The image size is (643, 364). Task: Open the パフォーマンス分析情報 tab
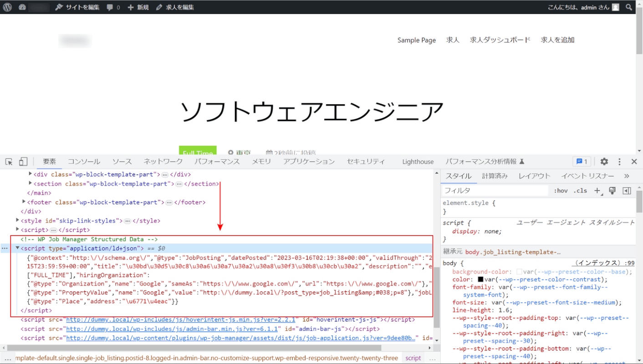click(x=485, y=162)
